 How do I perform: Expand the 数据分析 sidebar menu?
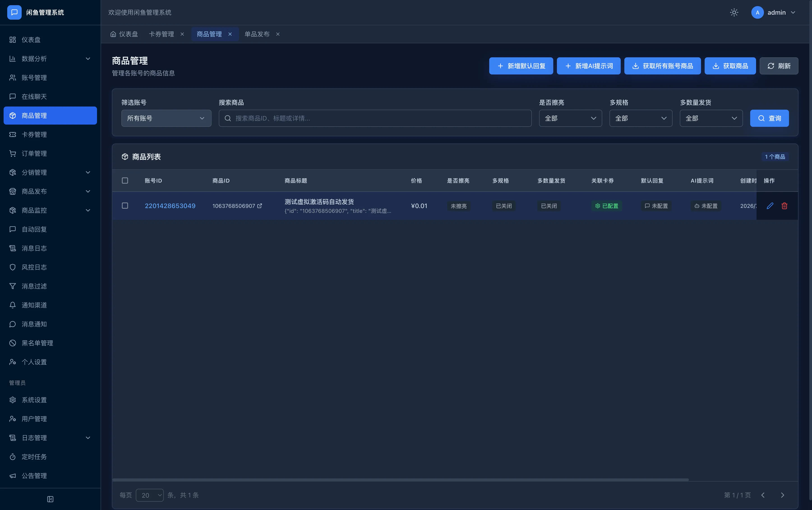pyautogui.click(x=50, y=59)
